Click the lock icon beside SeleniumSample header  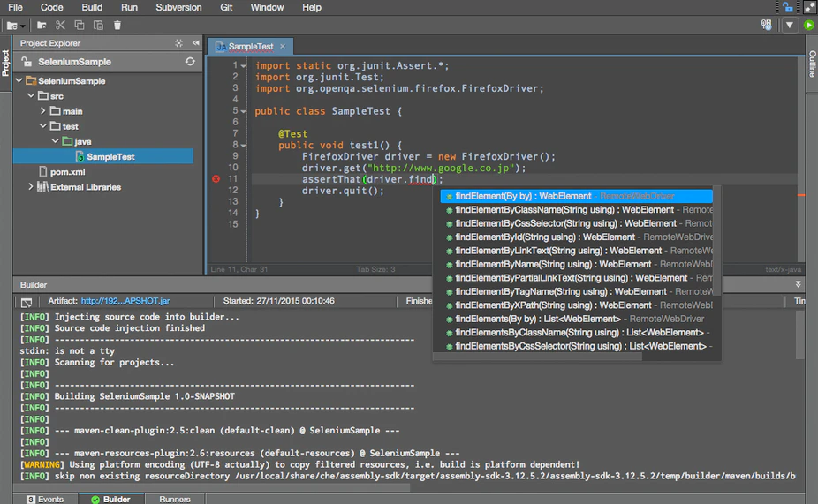(x=27, y=62)
